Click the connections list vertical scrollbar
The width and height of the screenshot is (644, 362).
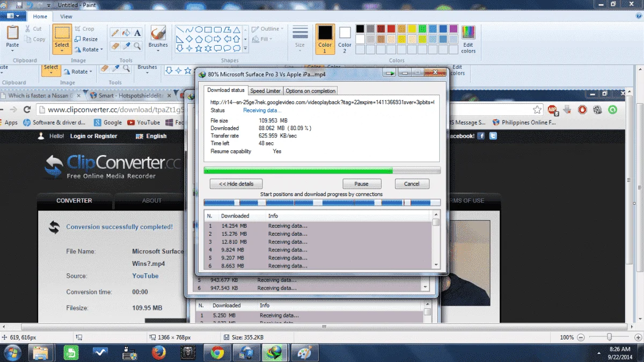pyautogui.click(x=436, y=240)
